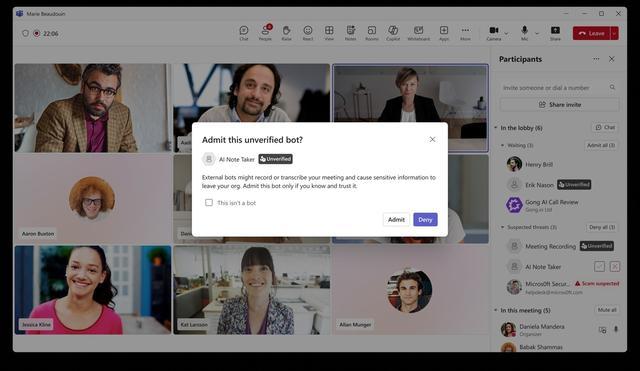Select Aaron Buxton's video tile
The height and width of the screenshot is (371, 640).
tap(93, 199)
